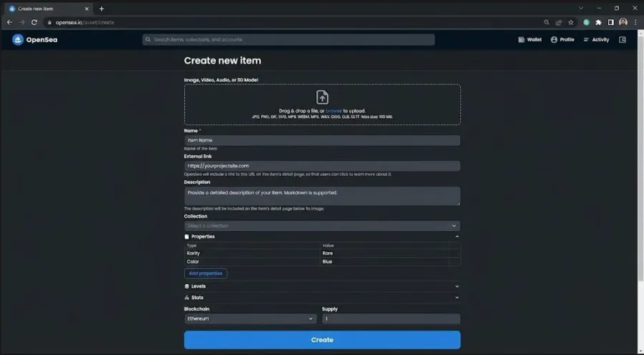The width and height of the screenshot is (644, 355).
Task: Click the Chrome profile avatar
Action: tap(623, 22)
